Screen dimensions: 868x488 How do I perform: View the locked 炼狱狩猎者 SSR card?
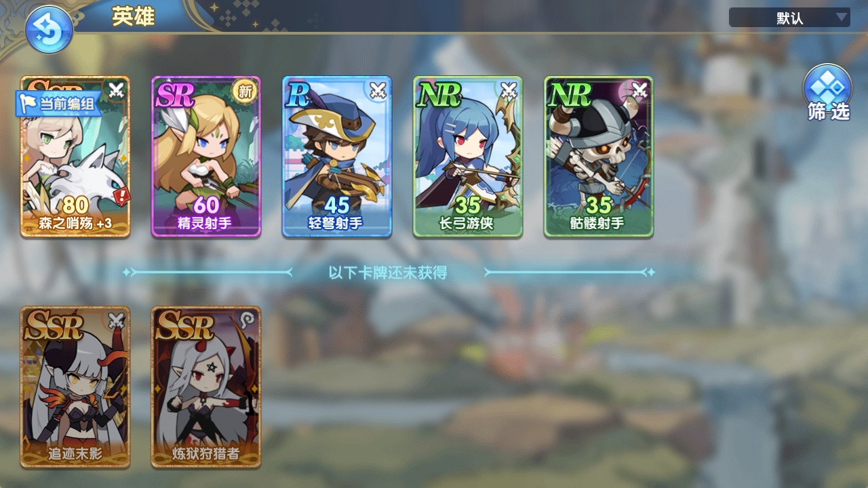click(x=206, y=387)
